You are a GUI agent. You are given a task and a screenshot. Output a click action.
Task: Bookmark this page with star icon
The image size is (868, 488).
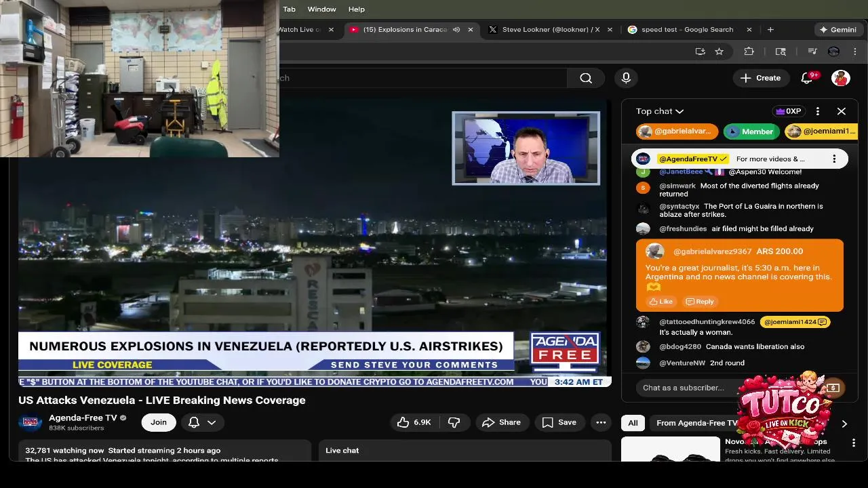pos(719,52)
